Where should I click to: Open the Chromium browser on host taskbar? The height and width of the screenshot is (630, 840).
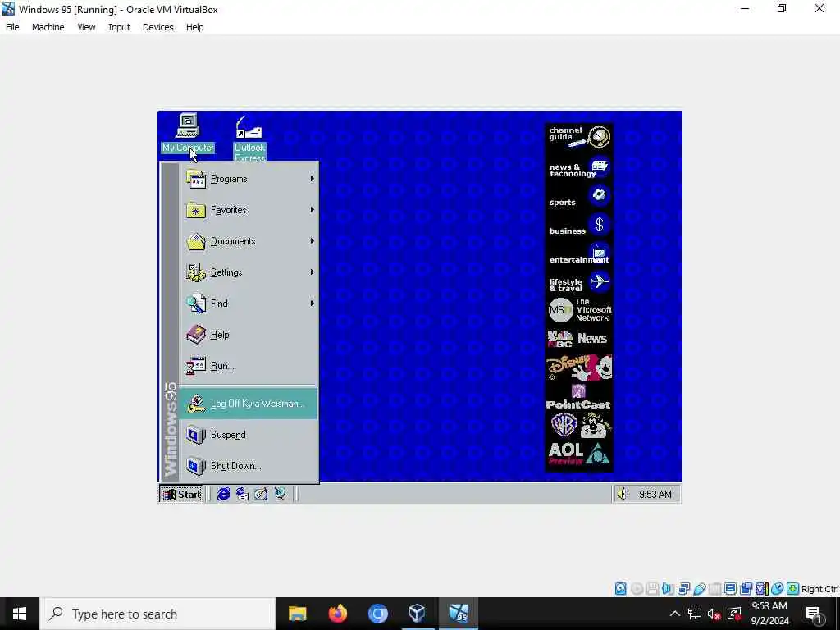point(377,614)
